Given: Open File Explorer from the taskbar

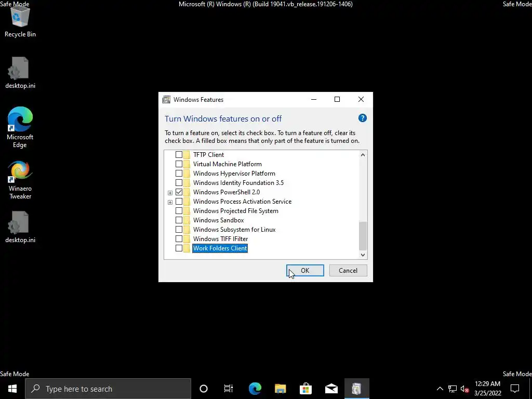Looking at the screenshot, I should [280, 389].
